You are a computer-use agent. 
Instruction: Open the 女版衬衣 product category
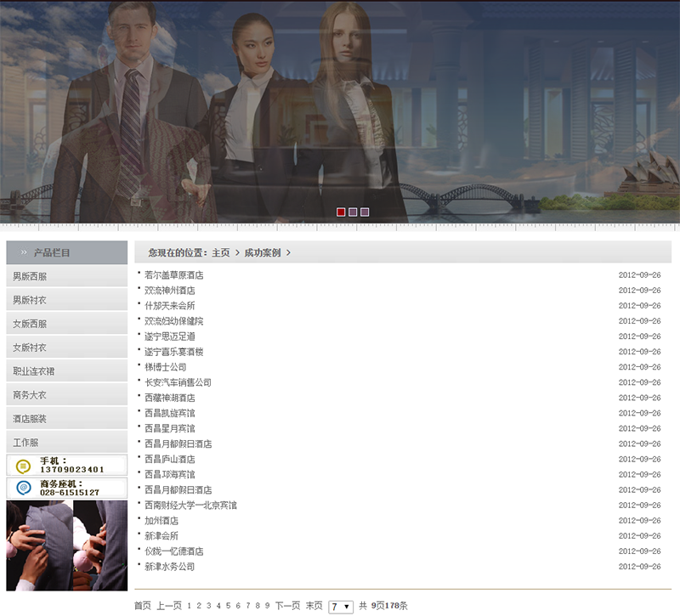coord(31,348)
